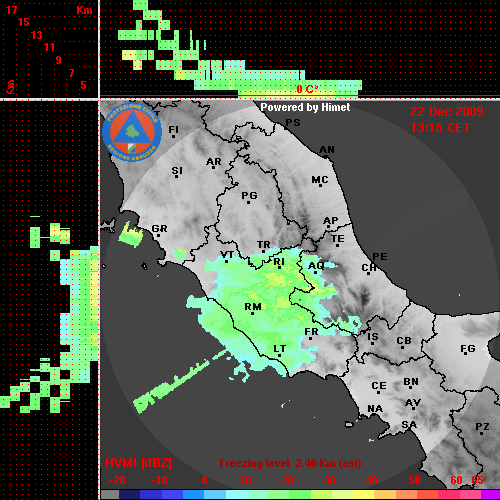This screenshot has height=500, width=500.
Task: Click the PE city label
Action: coord(380,257)
